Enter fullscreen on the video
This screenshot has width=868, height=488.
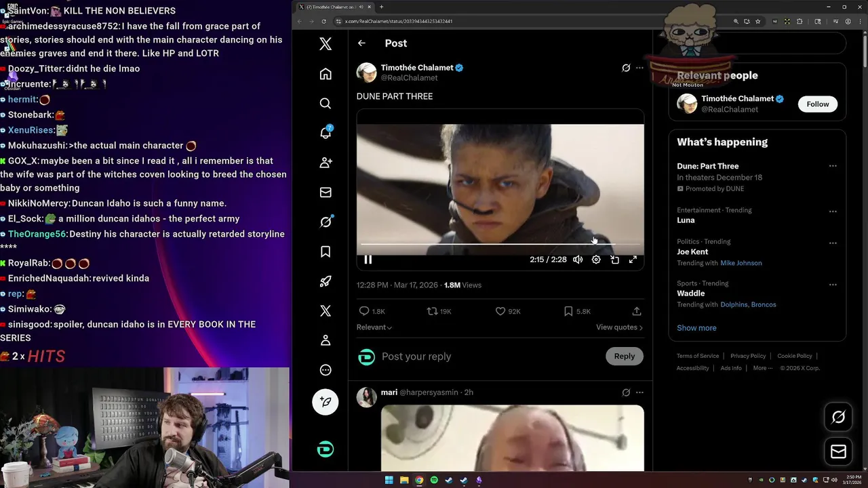point(633,260)
